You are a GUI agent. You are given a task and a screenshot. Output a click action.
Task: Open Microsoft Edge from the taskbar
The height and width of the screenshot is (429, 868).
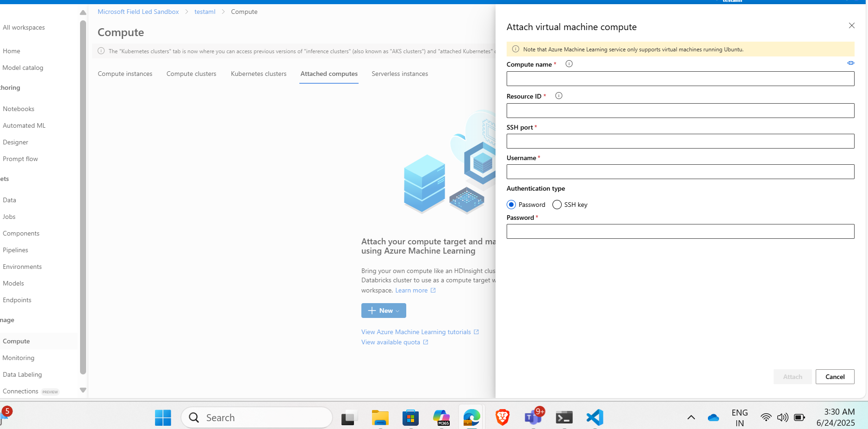pyautogui.click(x=471, y=418)
